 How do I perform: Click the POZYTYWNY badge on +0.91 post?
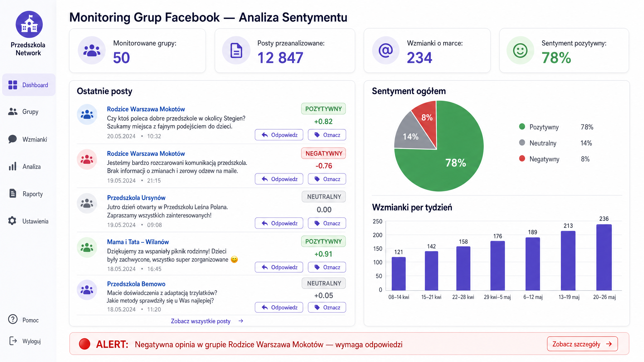324,241
